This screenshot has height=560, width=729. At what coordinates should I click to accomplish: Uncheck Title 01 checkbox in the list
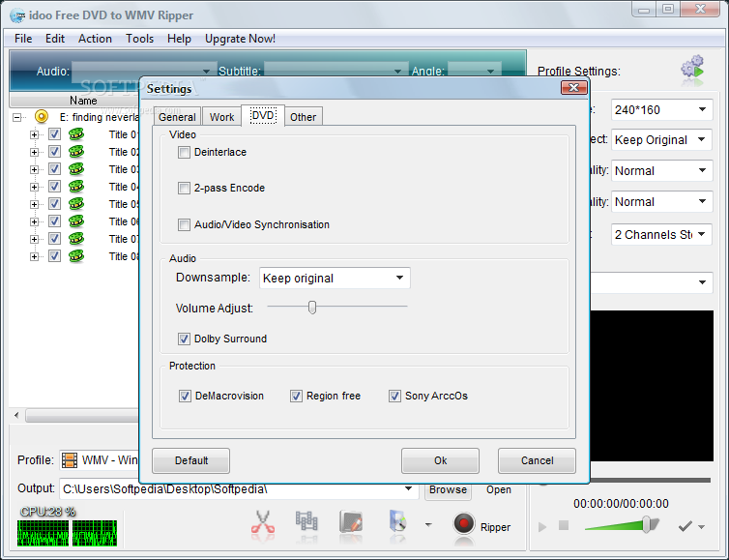click(54, 133)
